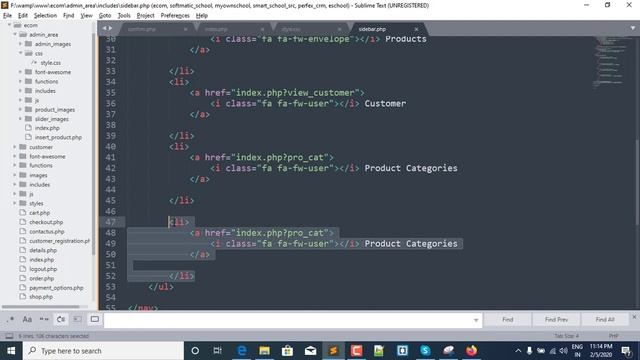
Task: Click the Tab Size setting in status bar
Action: coord(567,336)
